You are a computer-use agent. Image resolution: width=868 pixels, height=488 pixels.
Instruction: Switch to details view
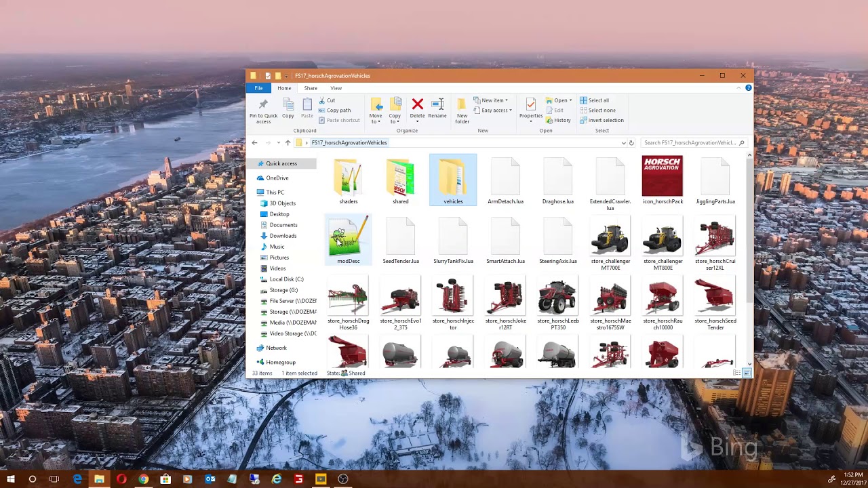click(x=737, y=373)
